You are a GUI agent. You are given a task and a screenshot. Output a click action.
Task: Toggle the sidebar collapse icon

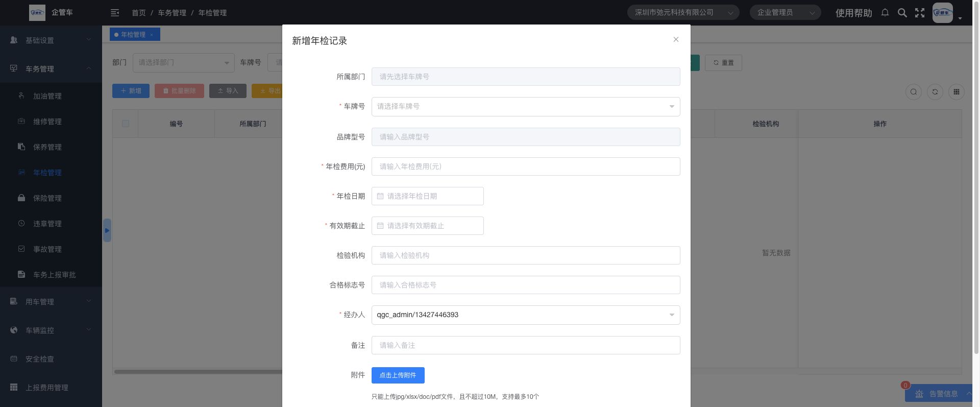click(x=115, y=13)
